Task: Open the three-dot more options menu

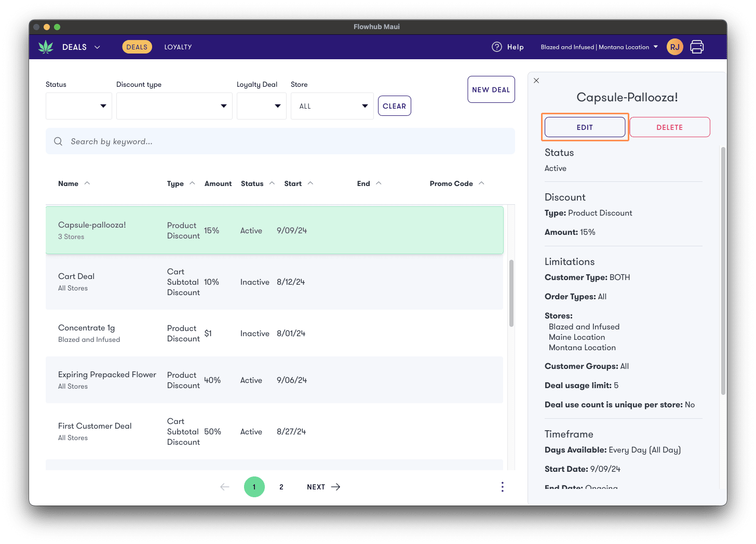Action: tap(502, 487)
